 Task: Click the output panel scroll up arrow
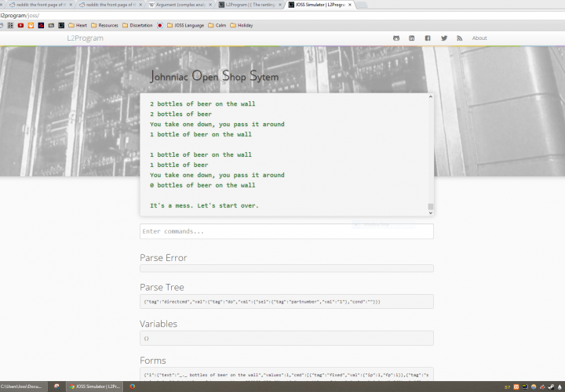coord(430,97)
